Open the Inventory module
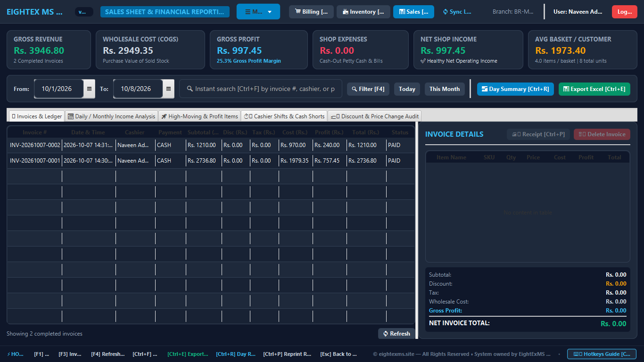This screenshot has height=362, width=644. [x=363, y=12]
